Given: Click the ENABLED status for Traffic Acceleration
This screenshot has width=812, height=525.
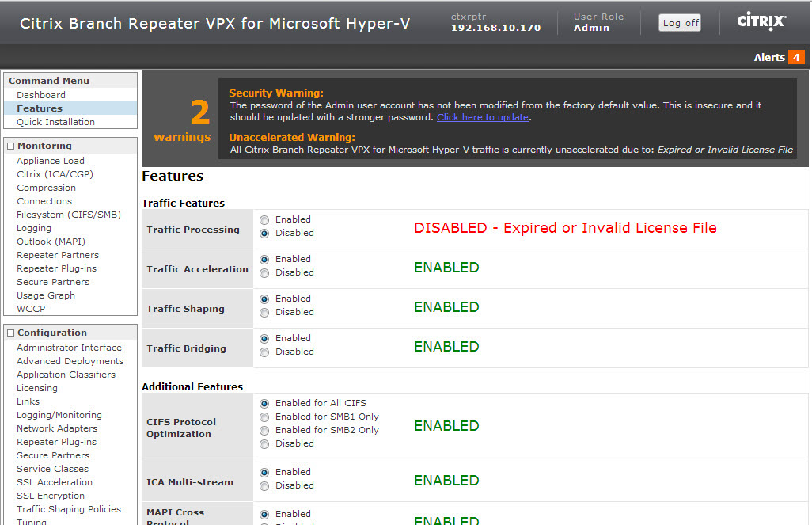Looking at the screenshot, I should coord(446,268).
